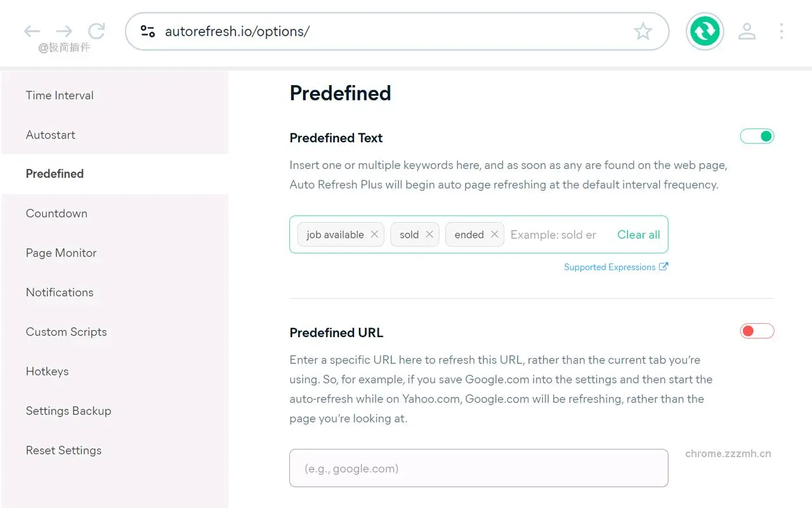Viewport: 812px width, 508px height.
Task: Remove the 'job available' keyword chip
Action: point(374,234)
